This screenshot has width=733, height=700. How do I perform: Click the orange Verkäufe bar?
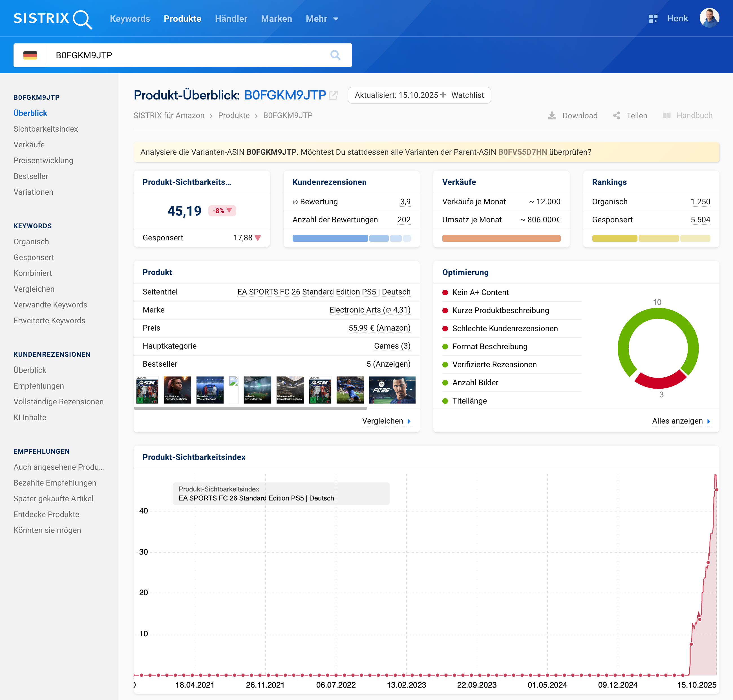coord(501,238)
